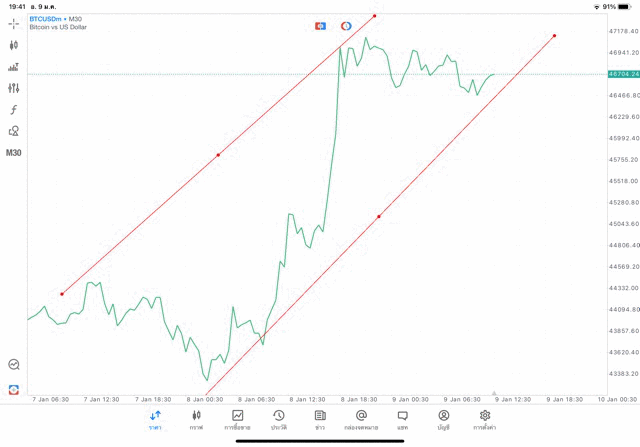The width and height of the screenshot is (640, 447).
Task: Open the indicators function icon
Action: [x=14, y=110]
